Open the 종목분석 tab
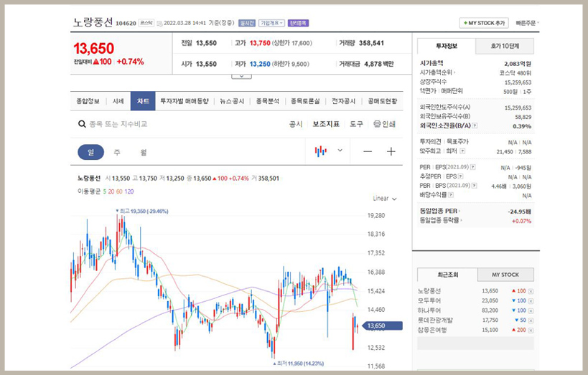Image resolution: width=588 pixels, height=375 pixels. (267, 101)
